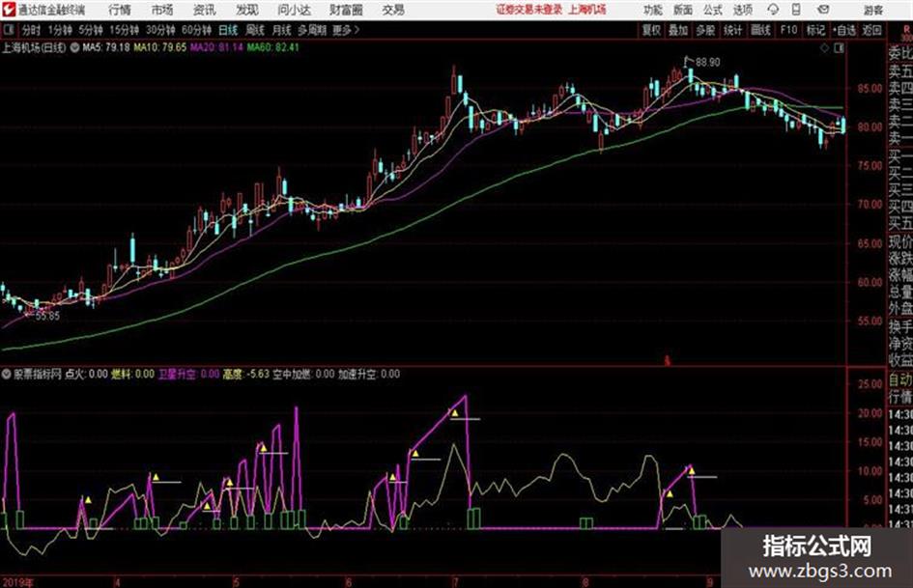The width and height of the screenshot is (913, 588).
Task: Add stock via 自选 button
Action: 844,30
